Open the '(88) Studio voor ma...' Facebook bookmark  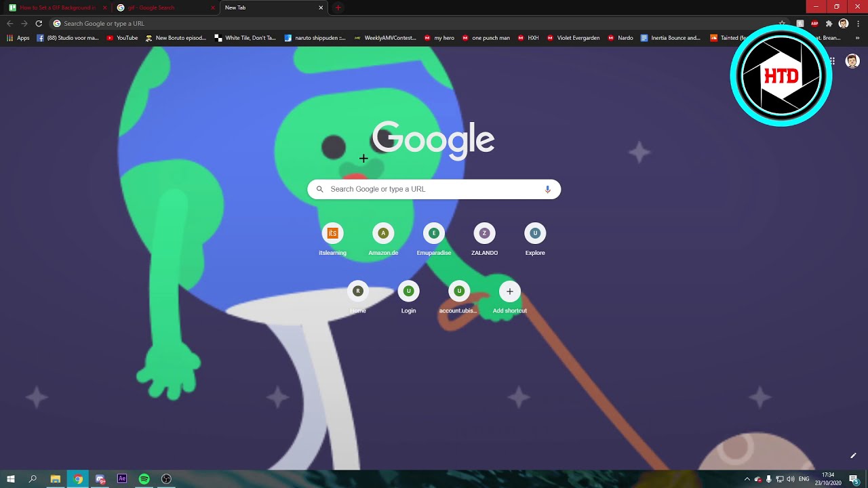coord(68,38)
